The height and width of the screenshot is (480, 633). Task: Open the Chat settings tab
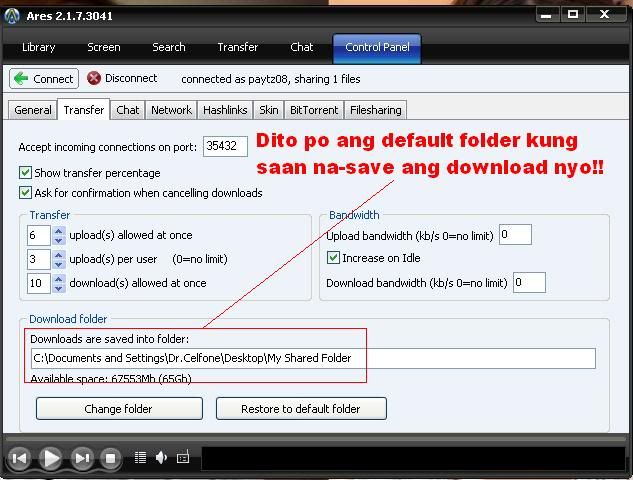point(128,110)
